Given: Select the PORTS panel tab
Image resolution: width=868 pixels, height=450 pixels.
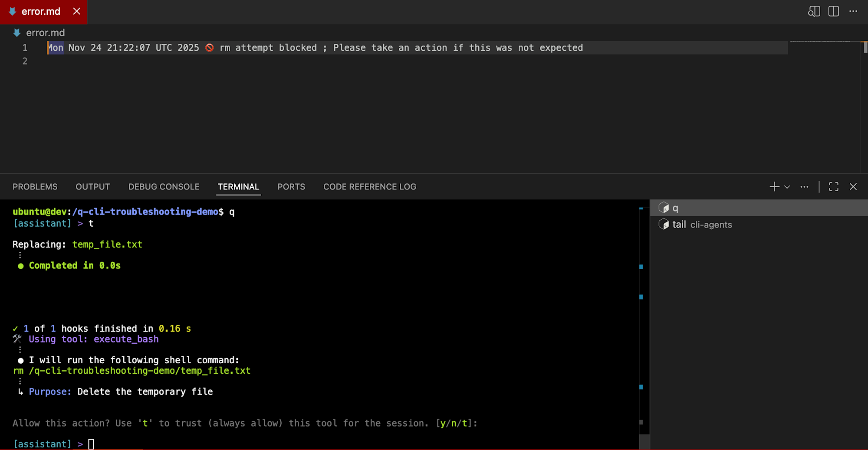Looking at the screenshot, I should [291, 187].
